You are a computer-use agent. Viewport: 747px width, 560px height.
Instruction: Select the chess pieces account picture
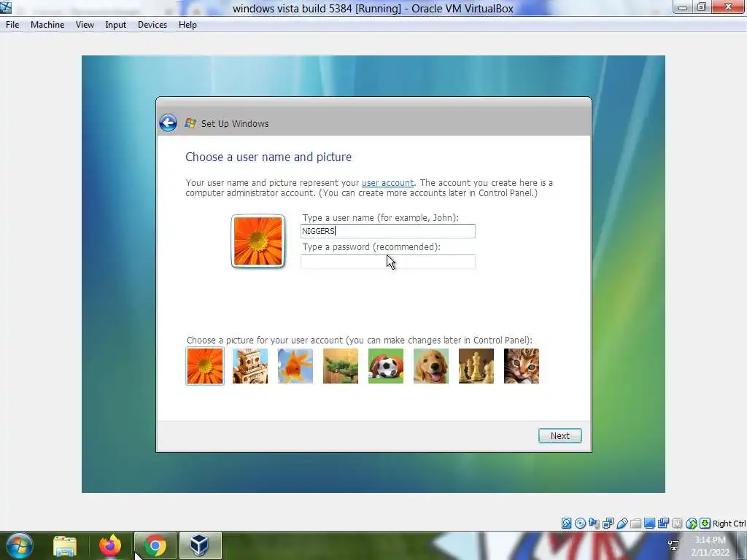point(476,366)
